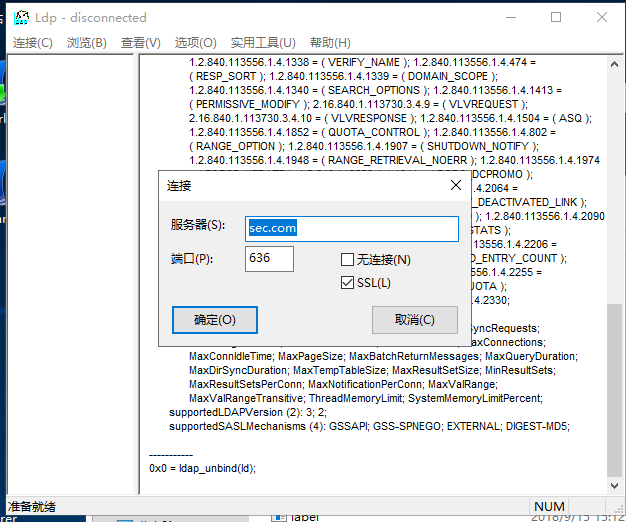Click the output pane scrollbar down arrow
626x522 pixels.
click(614, 485)
